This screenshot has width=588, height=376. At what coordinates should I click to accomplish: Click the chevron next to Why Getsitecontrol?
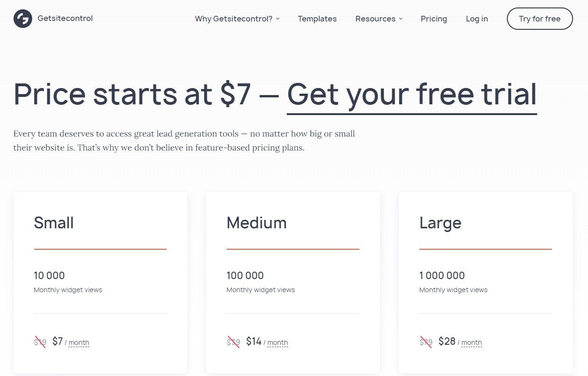(x=278, y=19)
